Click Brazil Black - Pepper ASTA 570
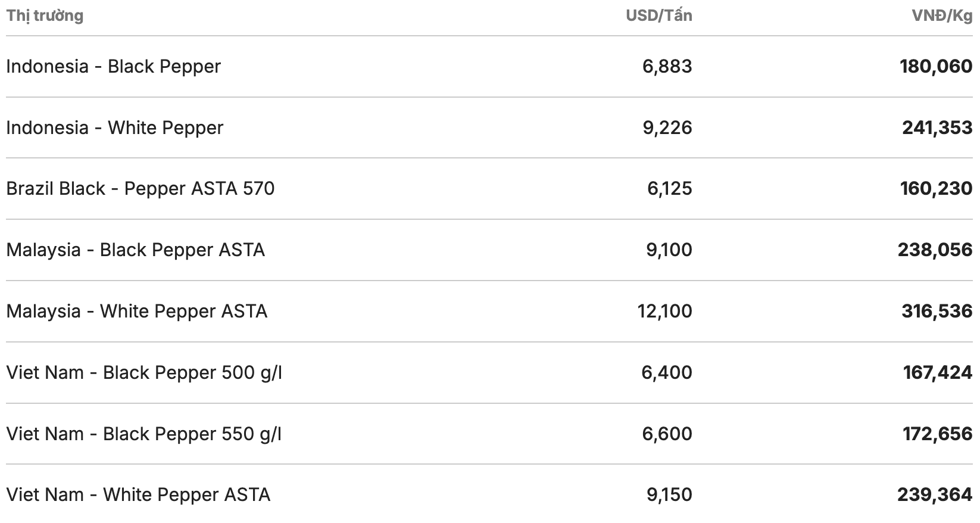The height and width of the screenshot is (523, 980). [141, 188]
